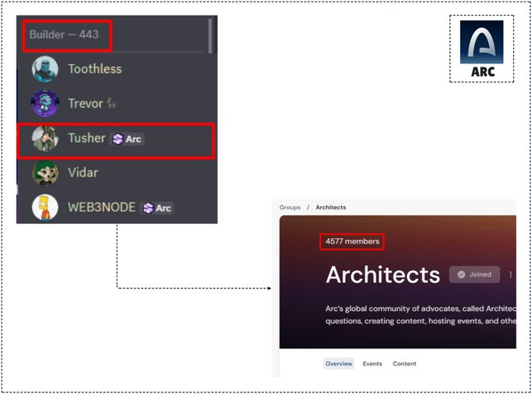Select the WEB3NODE member name
This screenshot has height=394, width=532.
(x=102, y=208)
